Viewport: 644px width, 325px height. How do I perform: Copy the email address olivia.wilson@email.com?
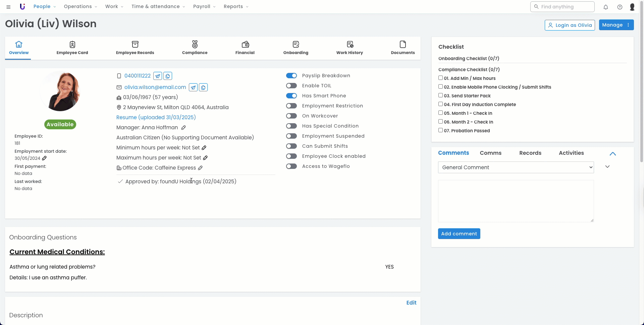click(x=203, y=87)
